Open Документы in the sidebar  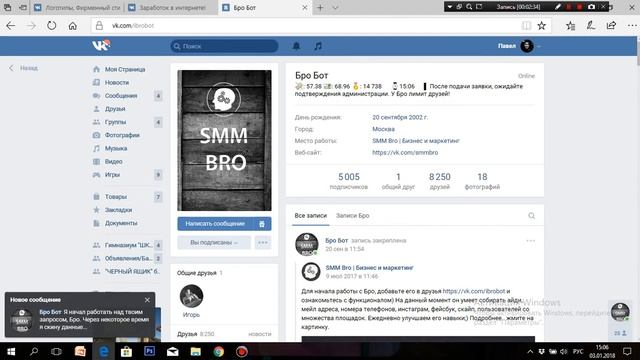click(121, 223)
